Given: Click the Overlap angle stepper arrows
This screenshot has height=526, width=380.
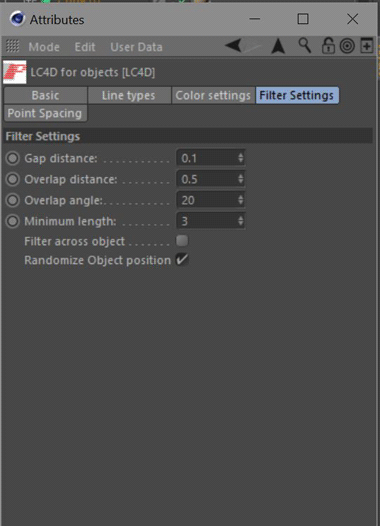Looking at the screenshot, I should [240, 200].
